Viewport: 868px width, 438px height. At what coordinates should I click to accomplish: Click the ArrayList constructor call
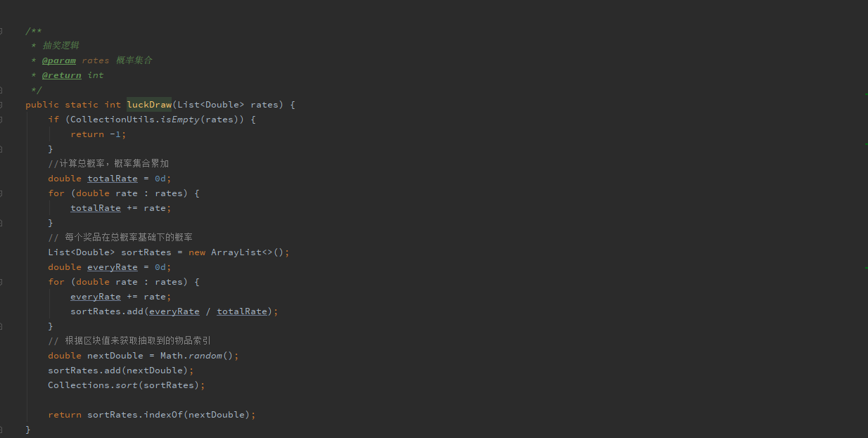click(x=236, y=252)
